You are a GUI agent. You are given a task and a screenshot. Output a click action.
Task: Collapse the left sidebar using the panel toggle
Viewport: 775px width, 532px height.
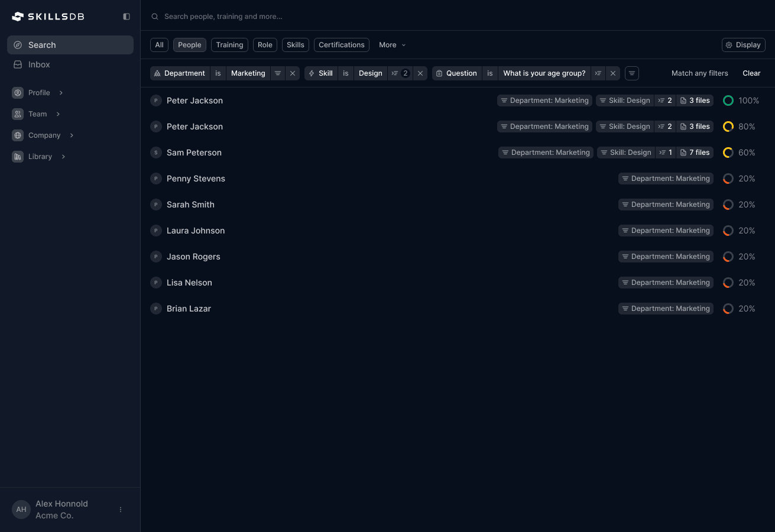tap(126, 16)
